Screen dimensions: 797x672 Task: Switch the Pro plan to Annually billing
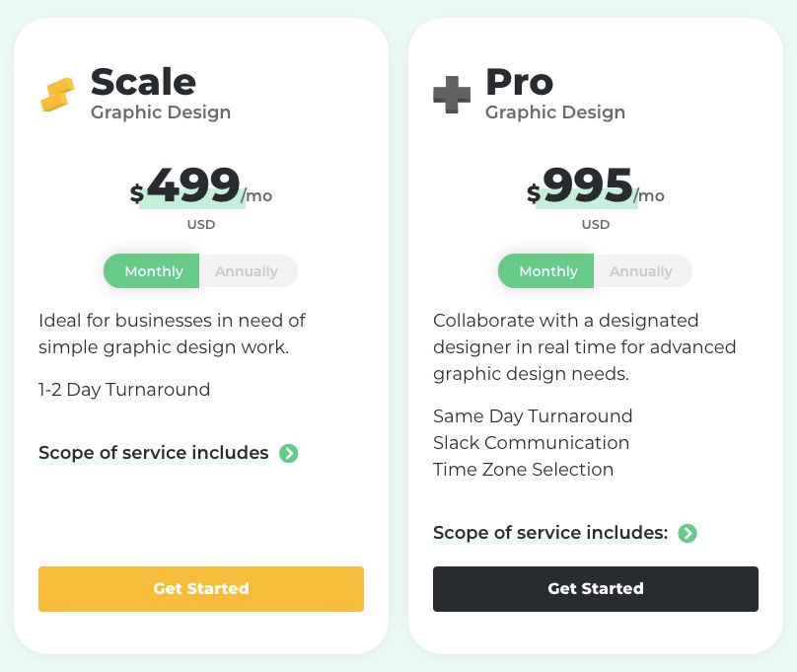pos(642,270)
